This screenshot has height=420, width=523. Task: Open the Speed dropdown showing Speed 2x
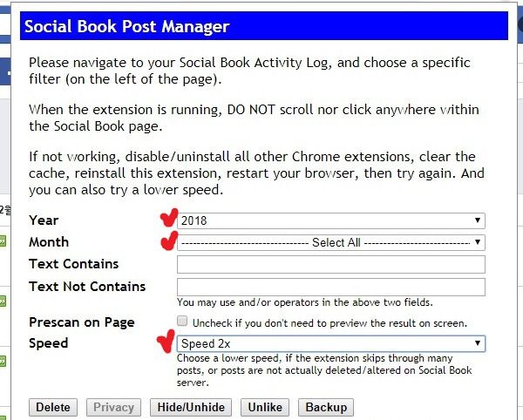[x=331, y=343]
